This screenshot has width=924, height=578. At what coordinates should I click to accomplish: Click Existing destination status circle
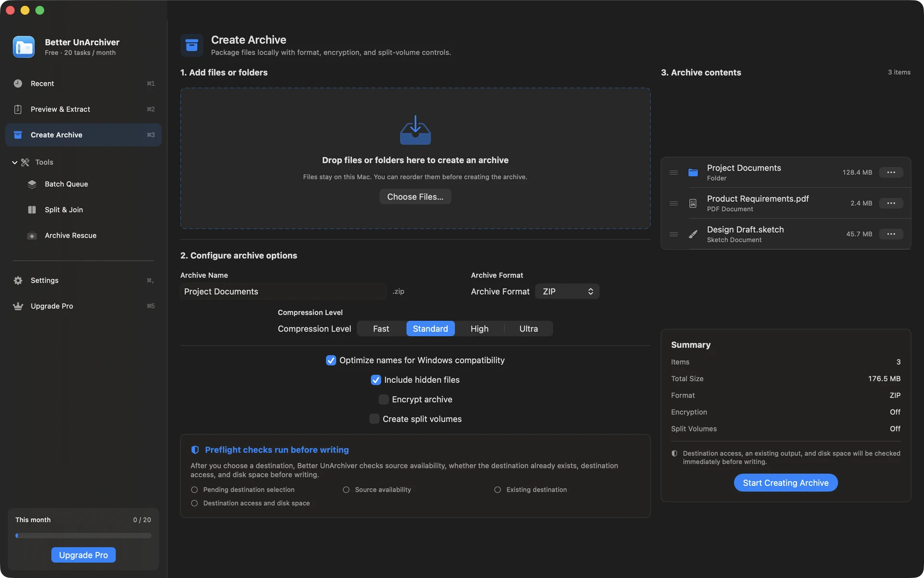click(x=498, y=490)
